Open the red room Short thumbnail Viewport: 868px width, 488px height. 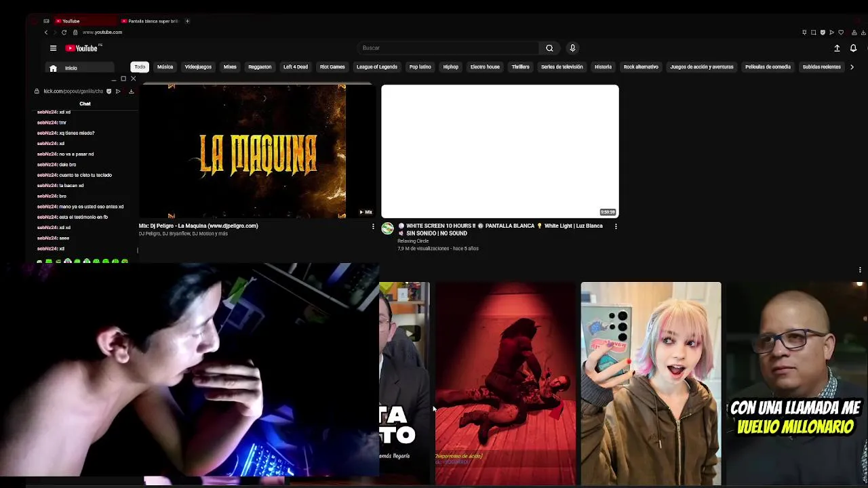(x=505, y=384)
